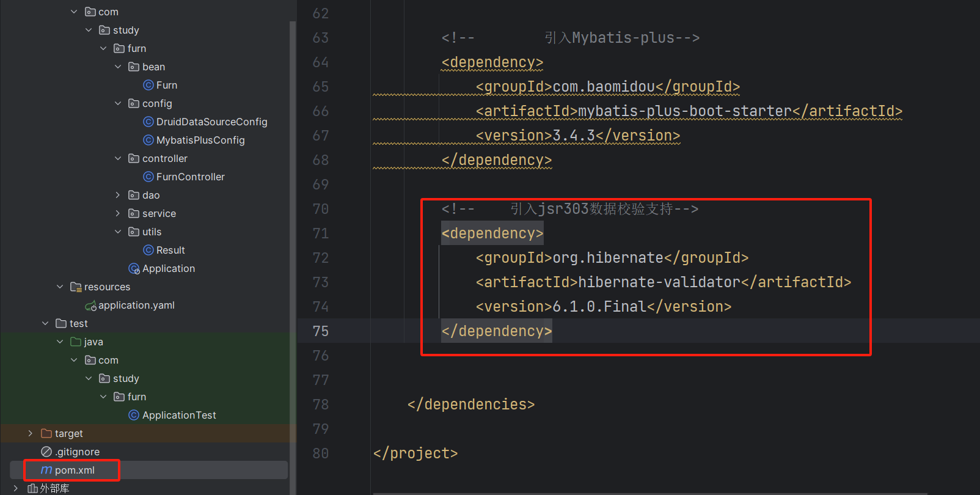The image size is (980, 495).
Task: Click the mybatis-plus-boot-starter artifactId line
Action: coord(689,111)
